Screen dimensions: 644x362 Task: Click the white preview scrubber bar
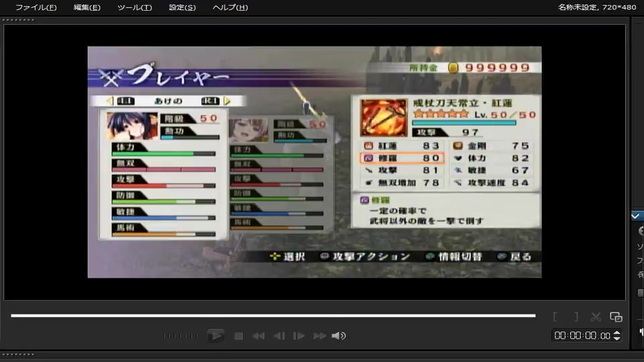pyautogui.click(x=273, y=316)
